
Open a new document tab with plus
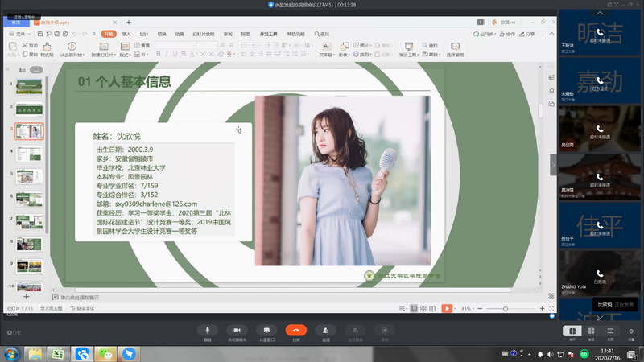129,23
